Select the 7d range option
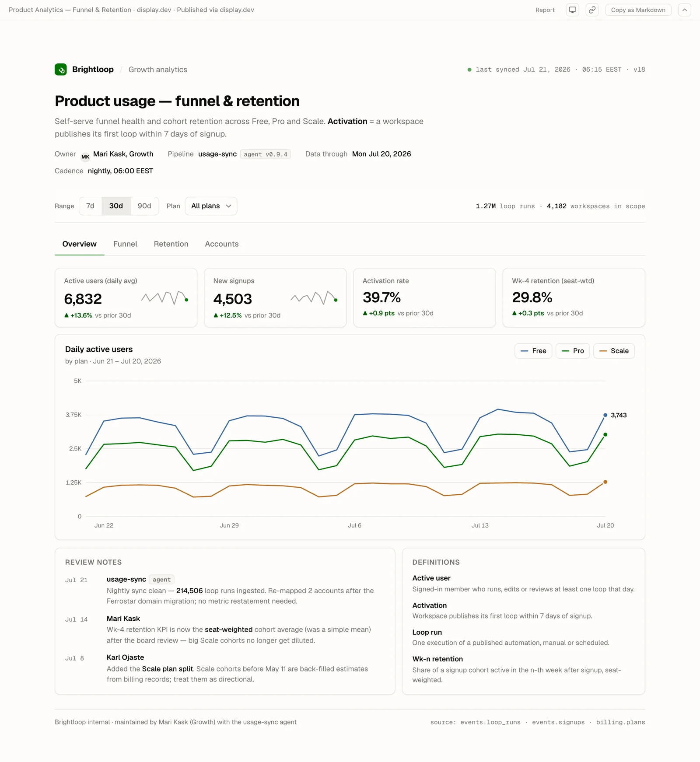The width and height of the screenshot is (700, 762). pos(90,206)
